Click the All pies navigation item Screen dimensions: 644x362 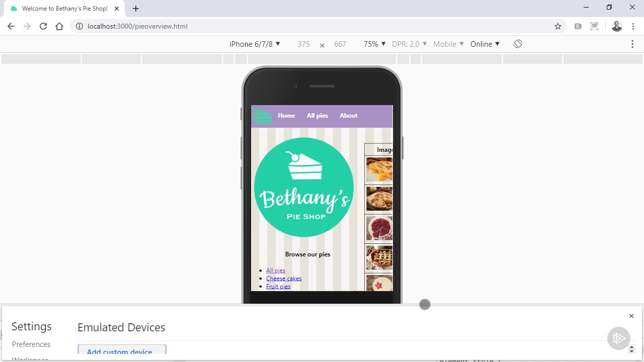pos(317,116)
